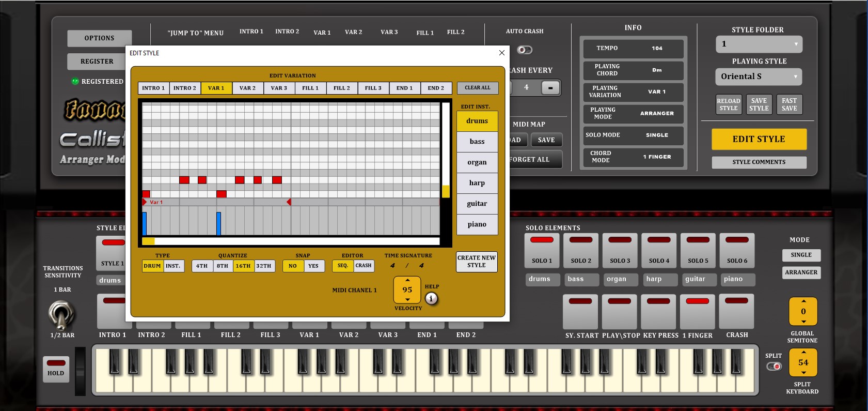Click CREATE NEW STYLE button
The height and width of the screenshot is (411, 868).
click(476, 262)
